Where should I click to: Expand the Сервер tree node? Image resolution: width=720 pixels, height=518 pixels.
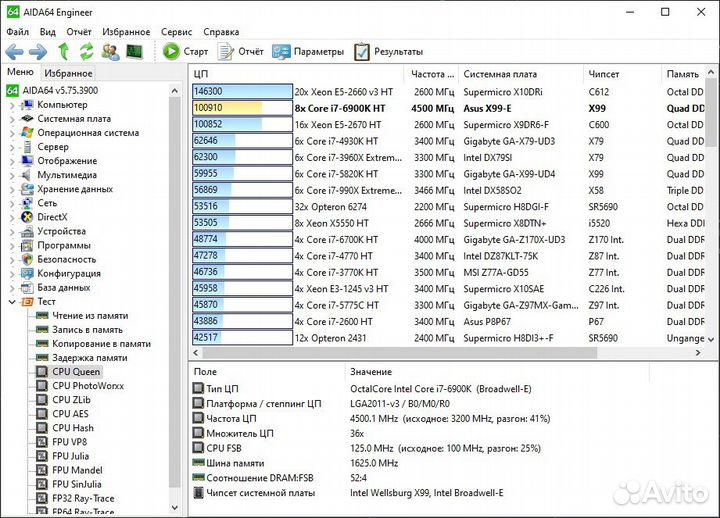12,147
